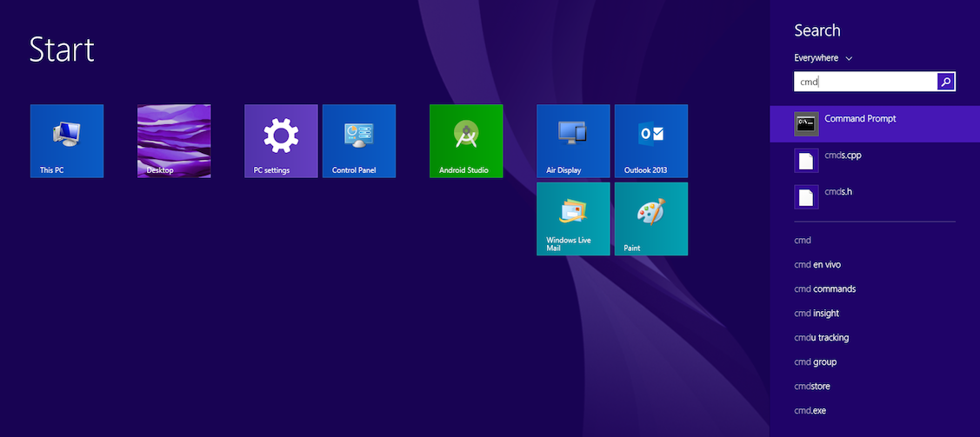This screenshot has width=980, height=437.
Task: Open the Control Panel tile
Action: tap(359, 141)
